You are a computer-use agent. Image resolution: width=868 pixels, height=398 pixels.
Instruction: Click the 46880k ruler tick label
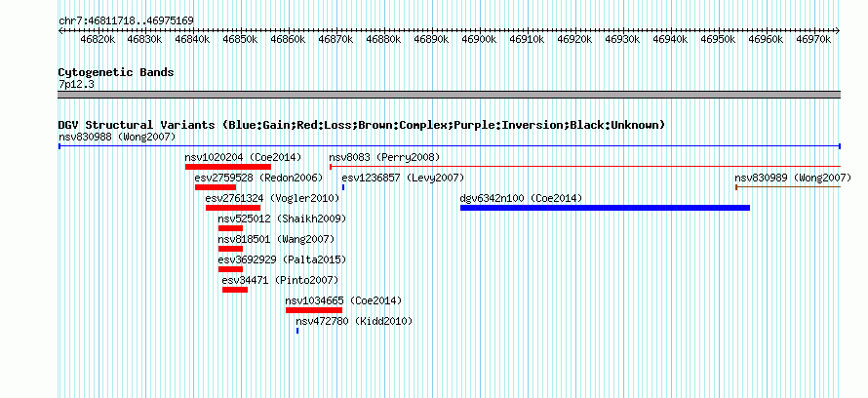pos(383,40)
